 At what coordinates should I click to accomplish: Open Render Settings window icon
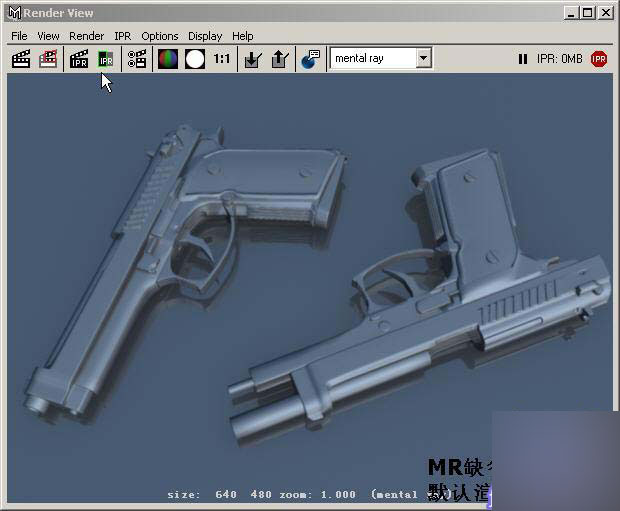pos(137,59)
